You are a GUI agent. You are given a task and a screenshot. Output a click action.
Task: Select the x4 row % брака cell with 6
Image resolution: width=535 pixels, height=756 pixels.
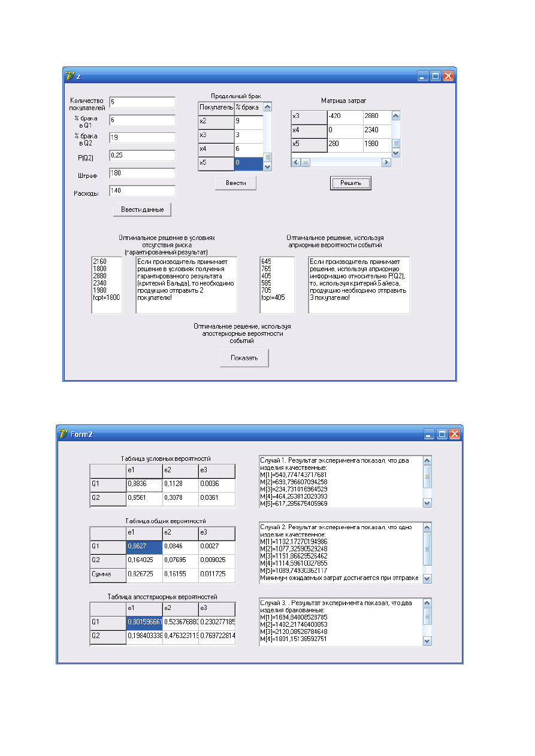[248, 150]
